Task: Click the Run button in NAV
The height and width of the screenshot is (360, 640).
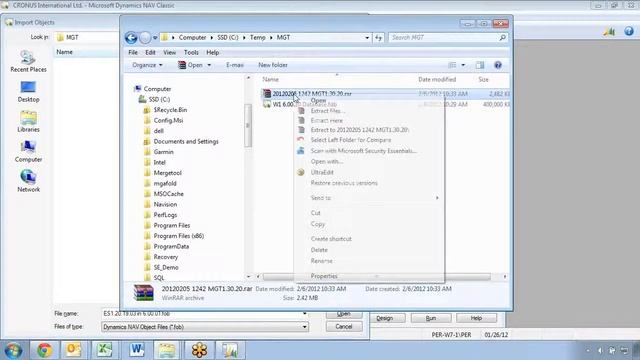Action: click(x=431, y=318)
